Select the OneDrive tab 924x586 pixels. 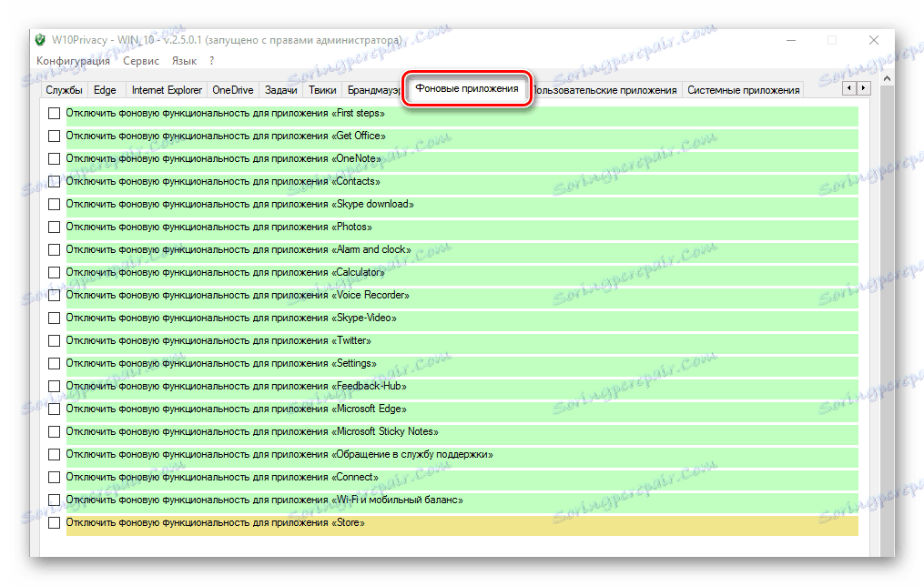point(232,90)
